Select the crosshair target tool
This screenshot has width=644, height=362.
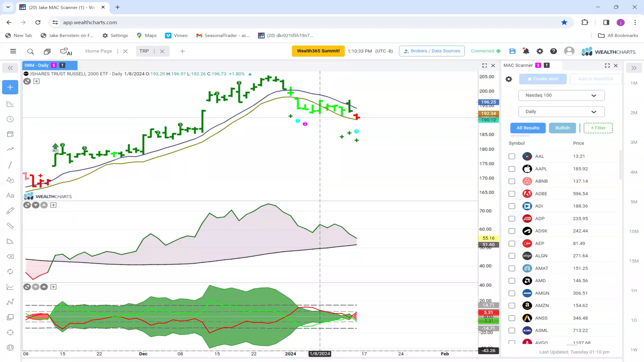point(10,333)
